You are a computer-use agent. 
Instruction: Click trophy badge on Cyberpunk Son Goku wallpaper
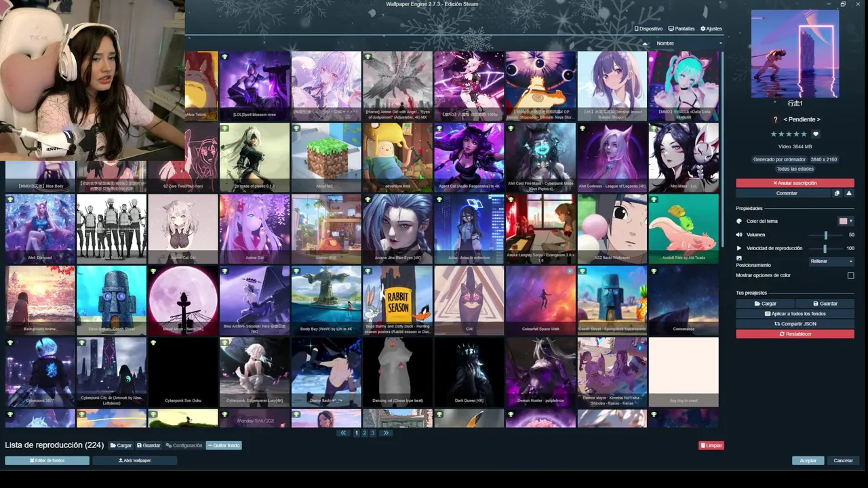(154, 343)
